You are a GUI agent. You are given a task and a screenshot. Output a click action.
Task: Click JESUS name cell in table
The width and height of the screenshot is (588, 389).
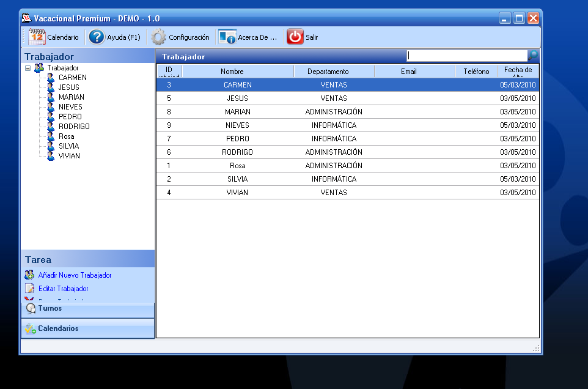click(x=238, y=98)
